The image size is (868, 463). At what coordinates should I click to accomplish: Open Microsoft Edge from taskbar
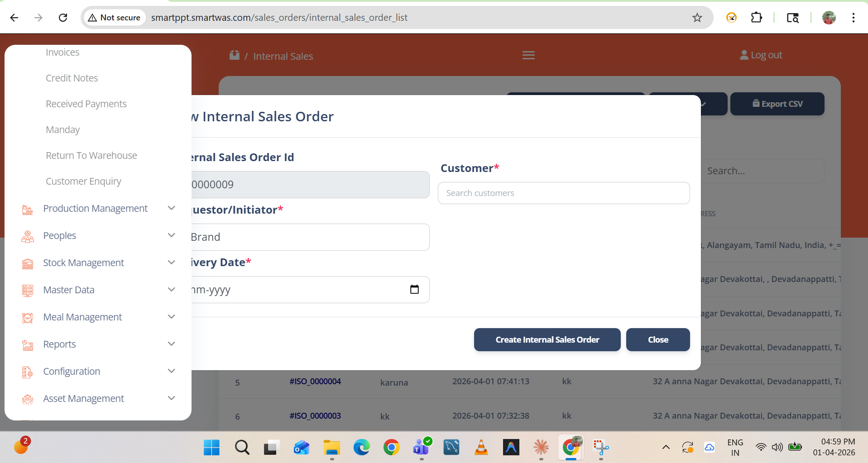point(362,448)
